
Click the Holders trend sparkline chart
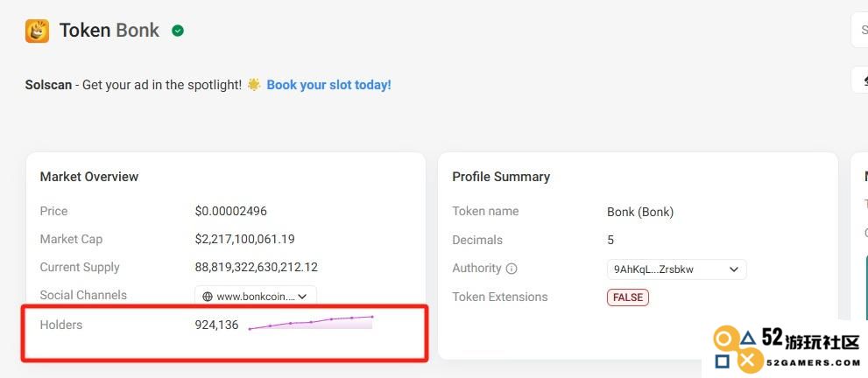point(311,323)
